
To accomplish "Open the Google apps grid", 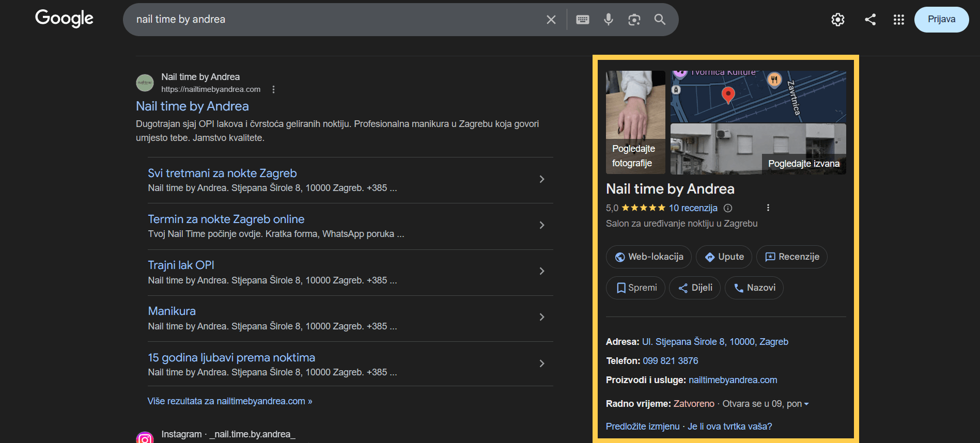I will tap(899, 20).
